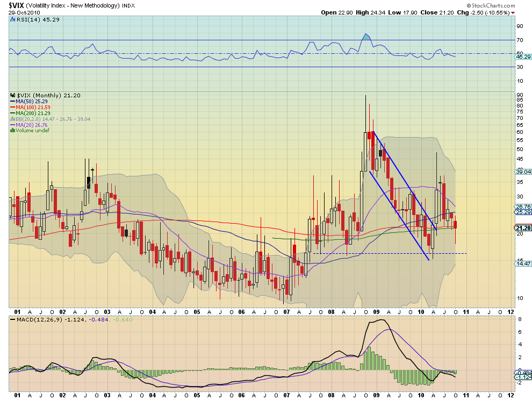Click the blue MA(50) legend line swatch
532x400 pixels.
click(x=13, y=102)
